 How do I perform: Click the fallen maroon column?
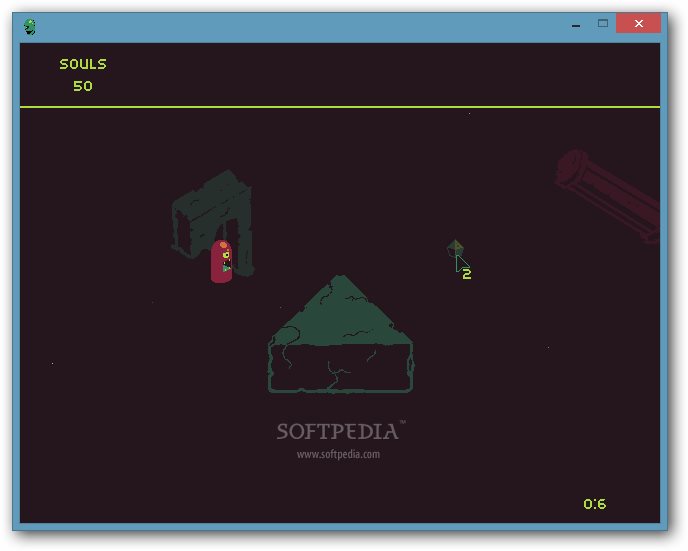[x=610, y=196]
